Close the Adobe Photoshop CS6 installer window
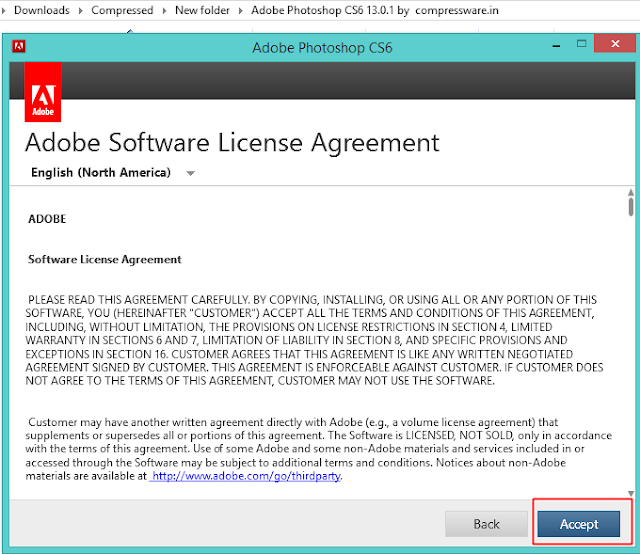The image size is (640, 554). point(615,43)
